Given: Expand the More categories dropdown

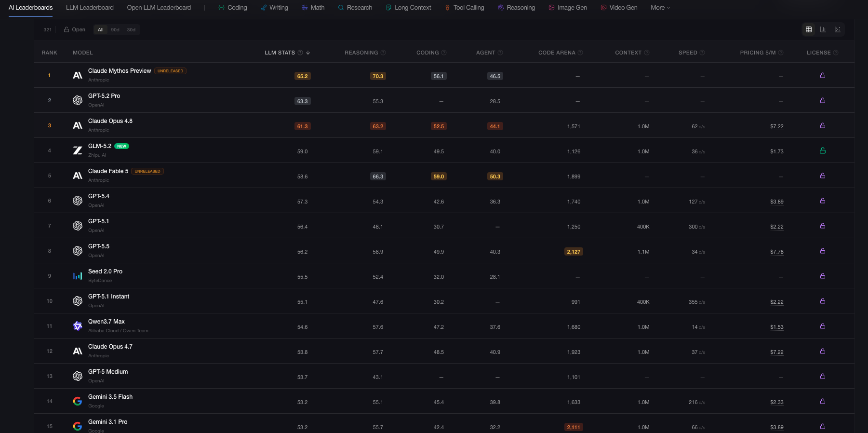Looking at the screenshot, I should 660,8.
